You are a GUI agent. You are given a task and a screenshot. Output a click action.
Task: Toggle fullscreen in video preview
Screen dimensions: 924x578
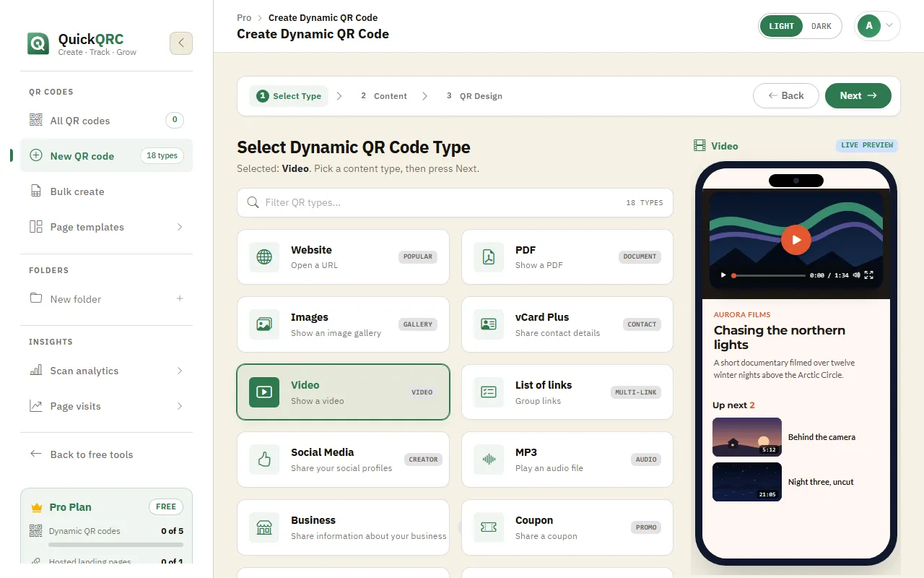[x=869, y=275]
